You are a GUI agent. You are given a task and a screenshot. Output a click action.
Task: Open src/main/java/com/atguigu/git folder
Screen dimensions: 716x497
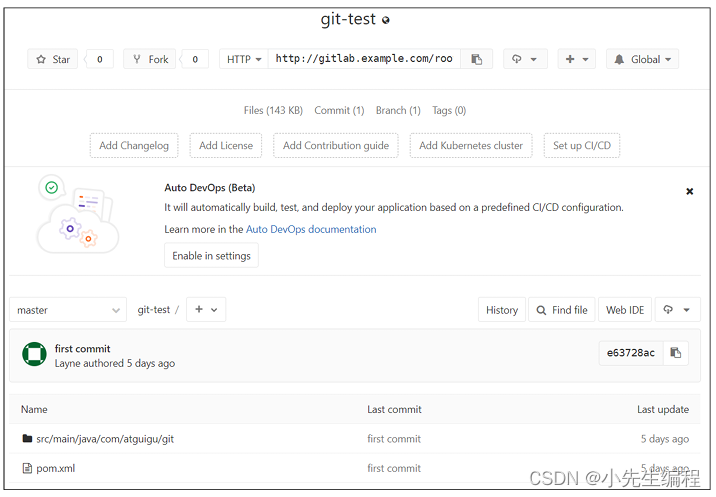[105, 439]
